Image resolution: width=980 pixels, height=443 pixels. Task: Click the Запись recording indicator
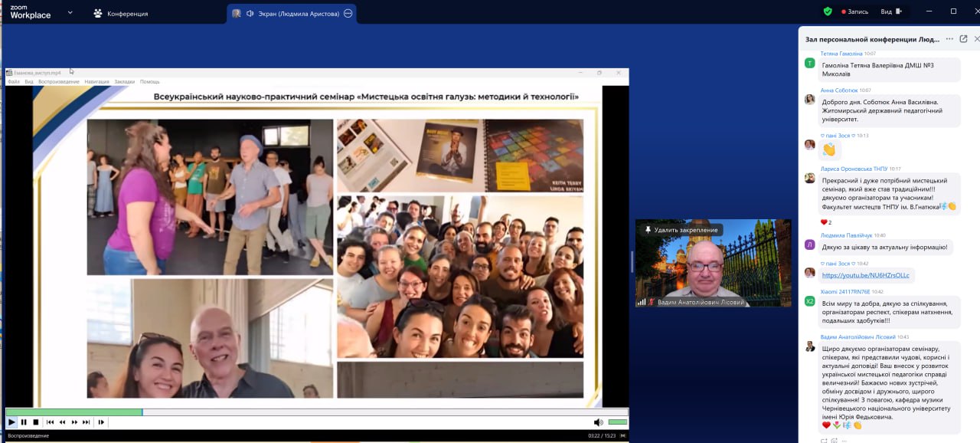(855, 11)
